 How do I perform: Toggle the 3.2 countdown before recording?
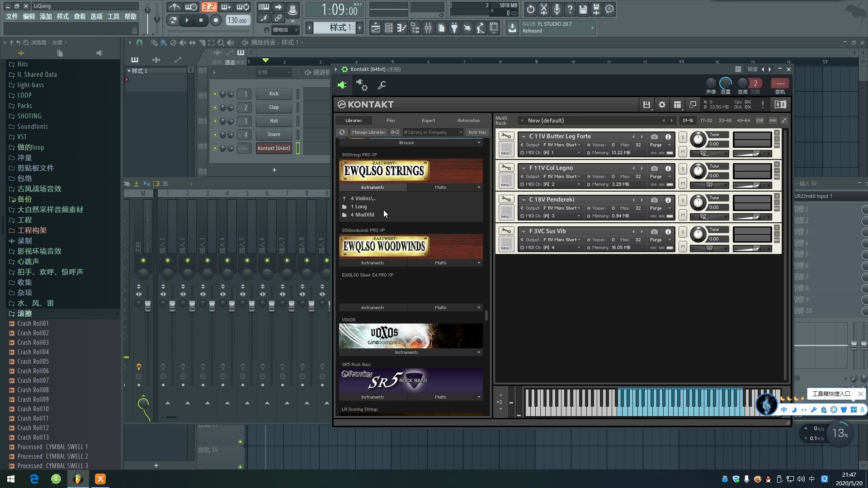click(x=208, y=7)
